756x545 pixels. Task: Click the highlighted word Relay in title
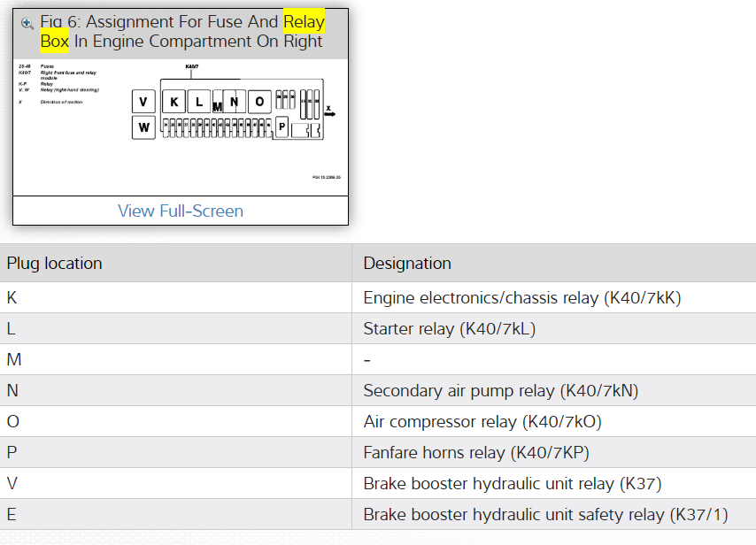[304, 21]
